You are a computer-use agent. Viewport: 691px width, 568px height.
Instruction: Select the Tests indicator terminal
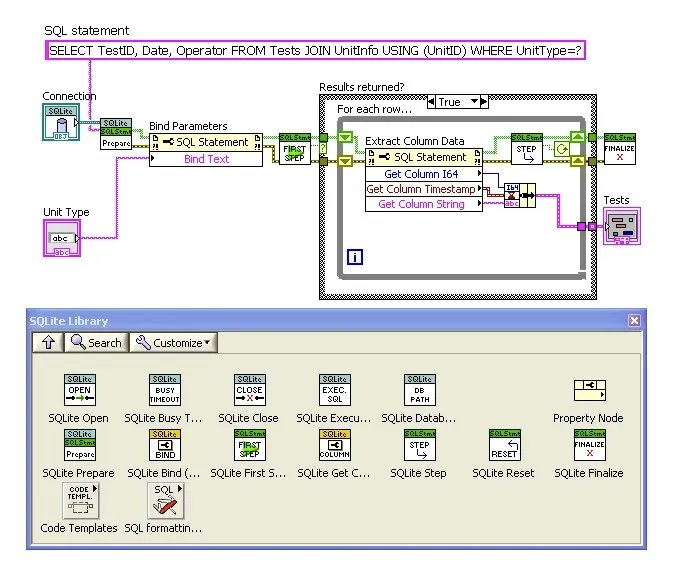622,226
